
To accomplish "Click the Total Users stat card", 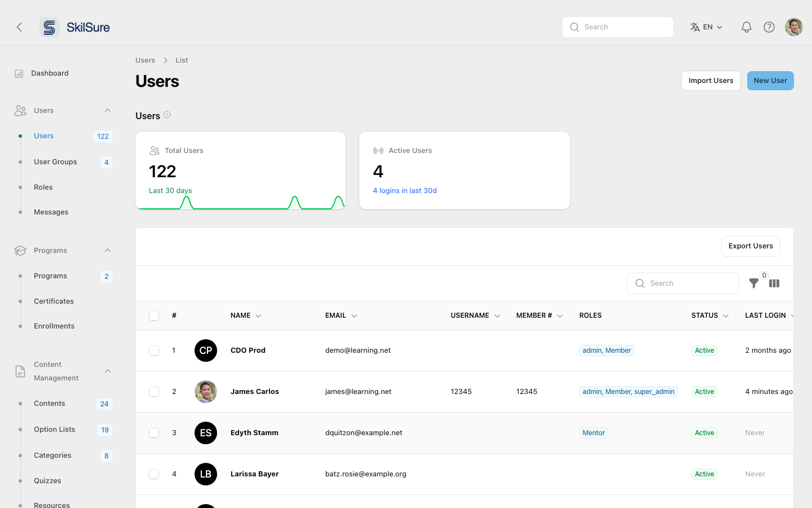I will (x=240, y=170).
